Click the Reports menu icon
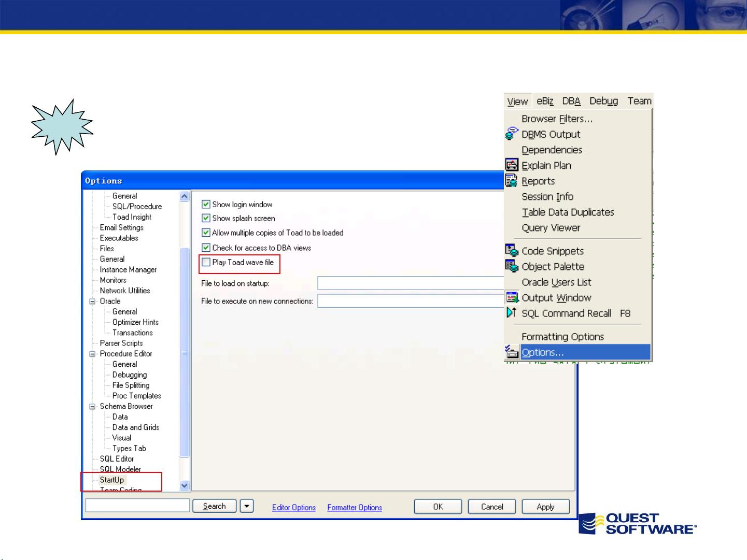The width and height of the screenshot is (747, 560). pyautogui.click(x=512, y=180)
